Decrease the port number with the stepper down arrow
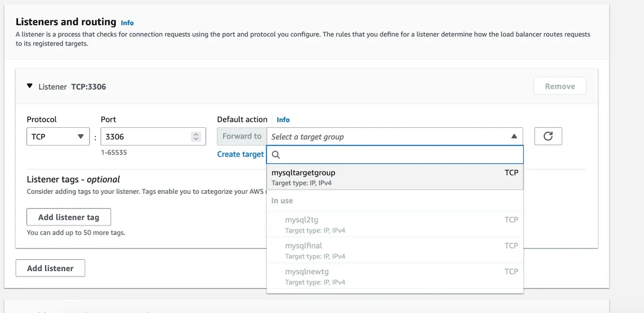Screen dimensions: 644x313 [196, 139]
